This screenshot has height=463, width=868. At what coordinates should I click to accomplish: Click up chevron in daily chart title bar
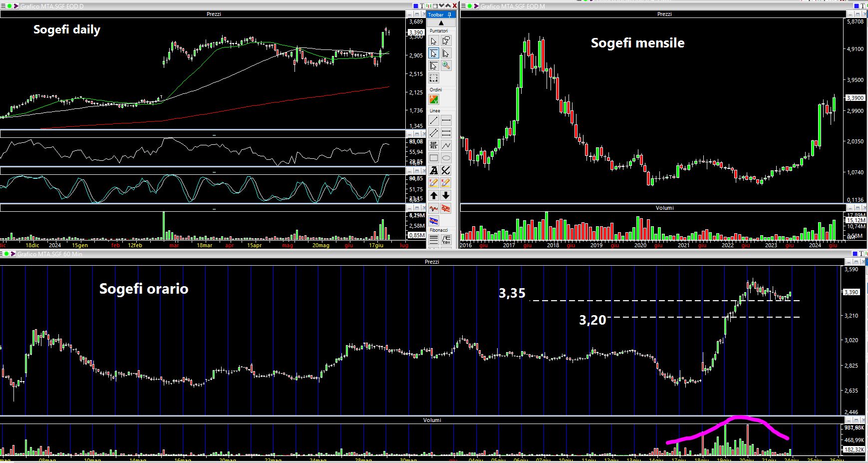click(x=448, y=5)
